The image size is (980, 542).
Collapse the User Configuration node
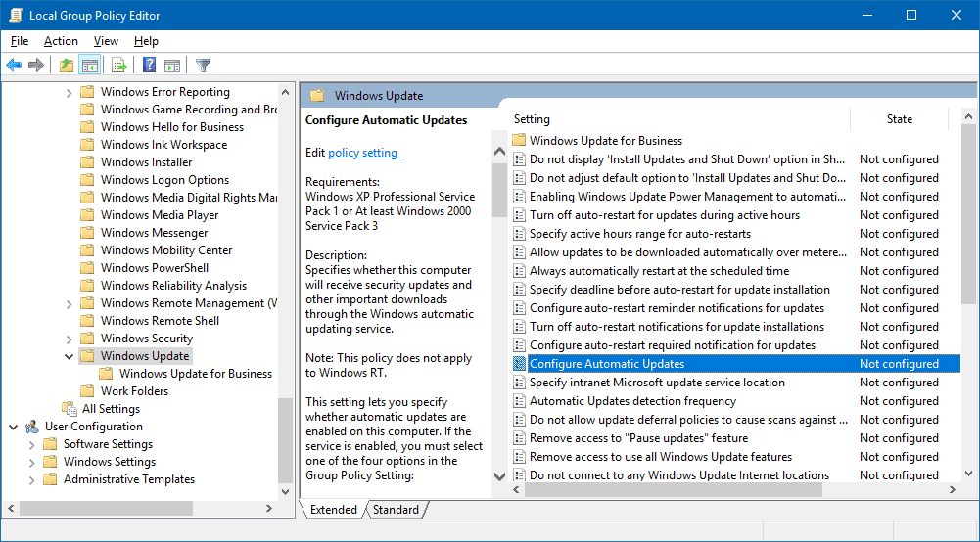13,428
